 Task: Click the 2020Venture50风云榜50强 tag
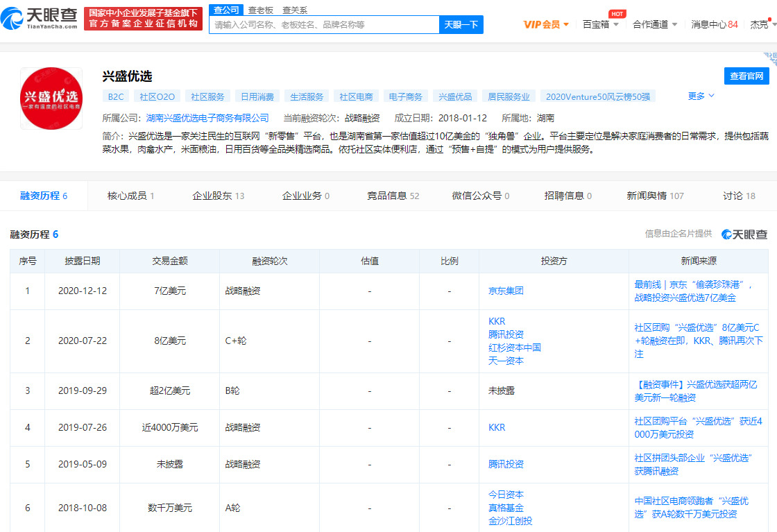click(x=598, y=96)
